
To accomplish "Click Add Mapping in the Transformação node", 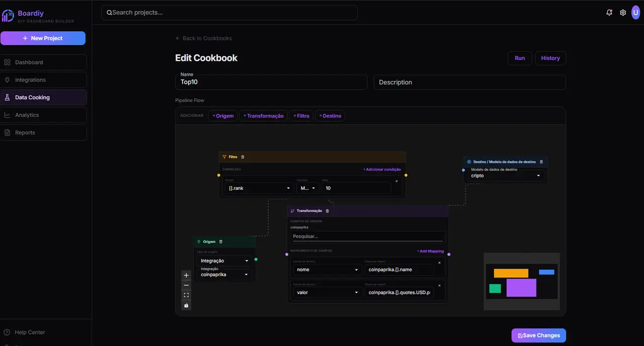I will tap(431, 251).
